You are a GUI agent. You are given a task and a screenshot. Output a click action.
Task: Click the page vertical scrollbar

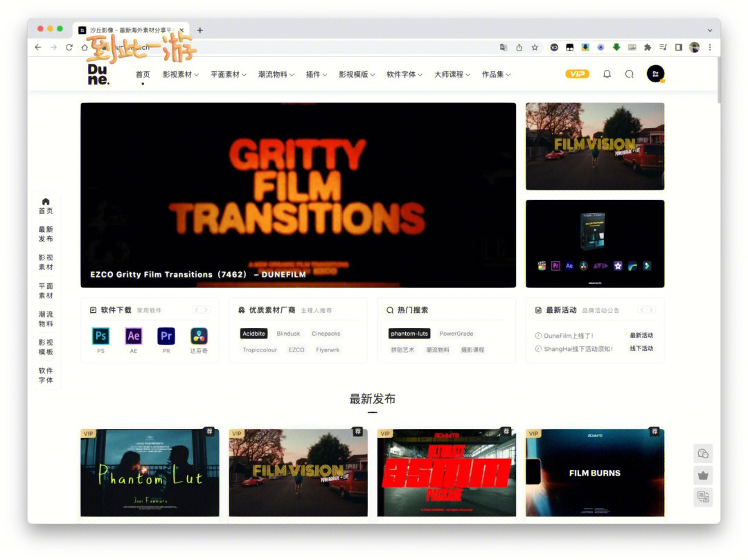[718, 80]
